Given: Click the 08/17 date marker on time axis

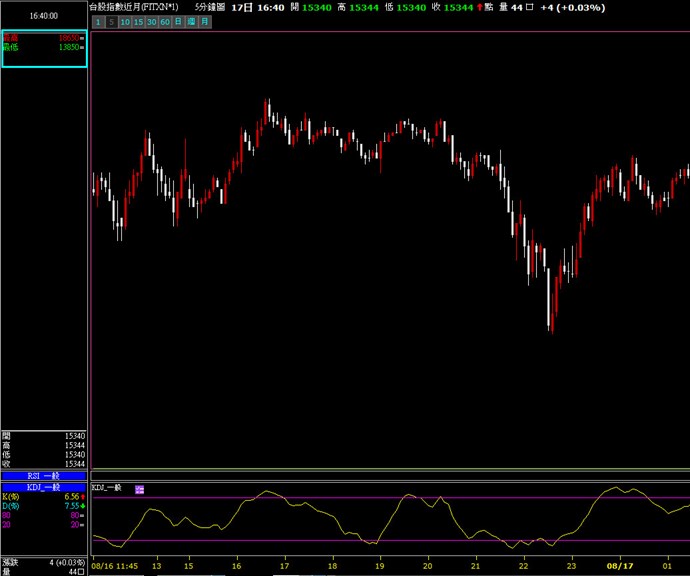Looking at the screenshot, I should point(621,566).
